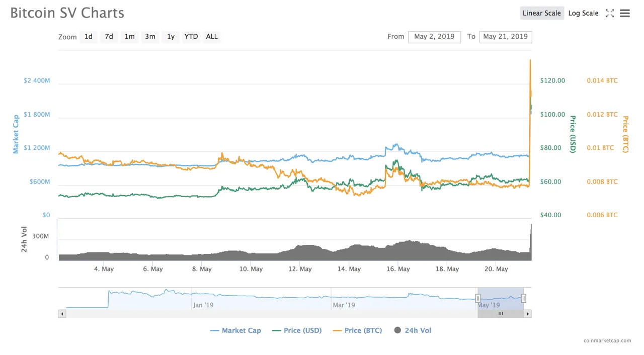Click navigator scrollbar right arrow
644x355 pixels.
click(528, 314)
